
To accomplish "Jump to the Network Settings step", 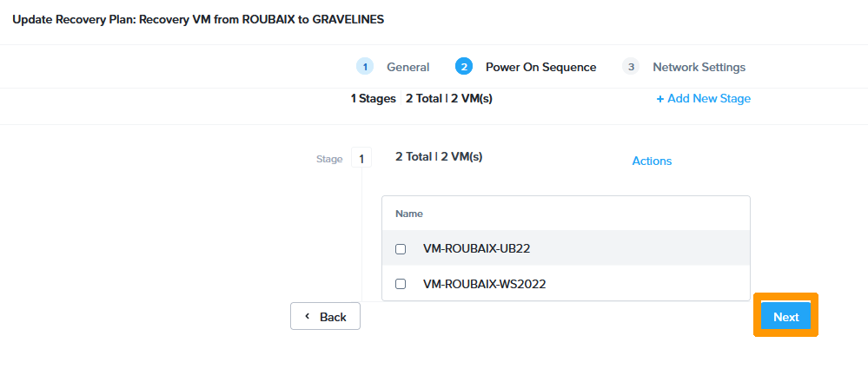I will [x=699, y=67].
